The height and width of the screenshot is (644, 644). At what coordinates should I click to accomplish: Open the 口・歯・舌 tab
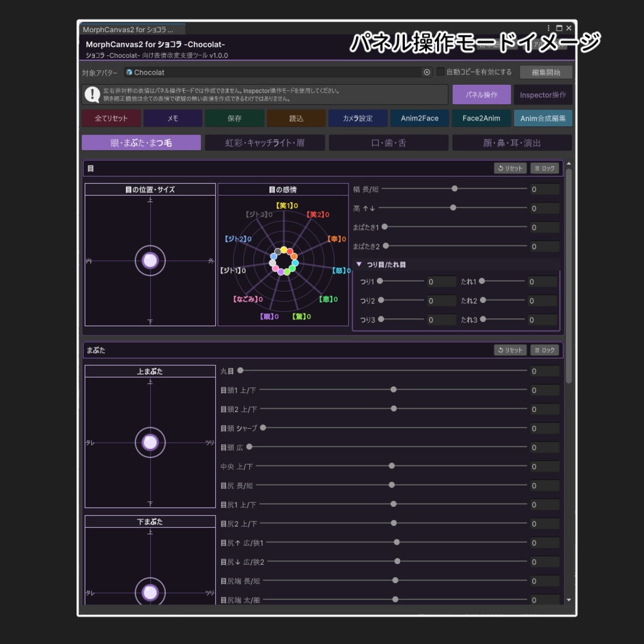tap(389, 143)
